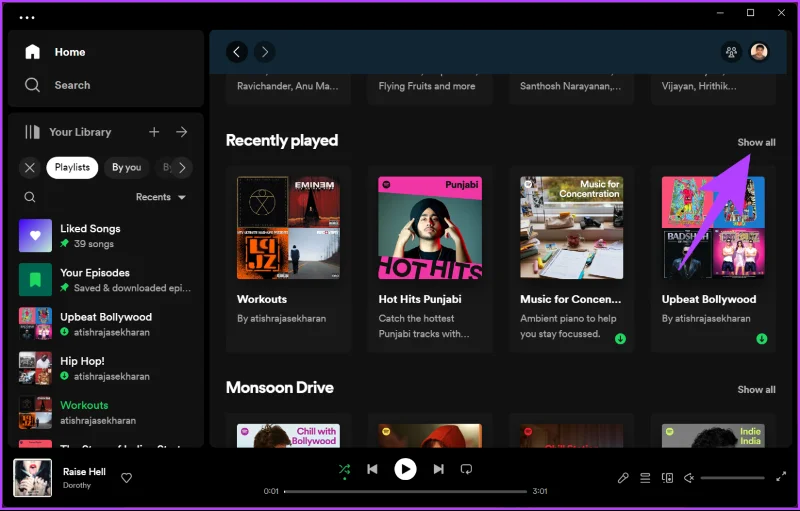This screenshot has height=511, width=800.
Task: Go to Home in sidebar
Action: pyautogui.click(x=55, y=52)
